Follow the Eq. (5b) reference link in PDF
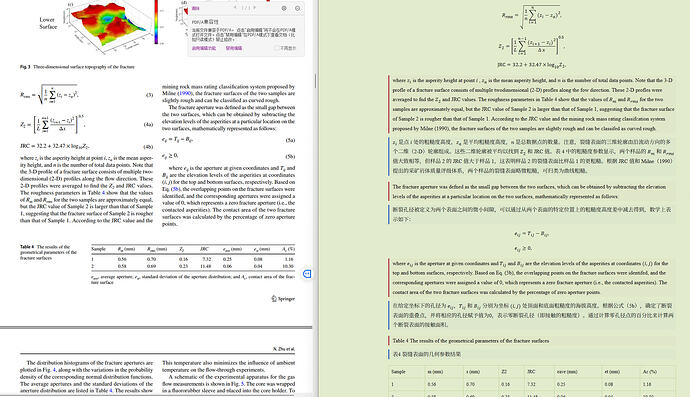Viewport: 690px width, 397px height. pos(175,189)
